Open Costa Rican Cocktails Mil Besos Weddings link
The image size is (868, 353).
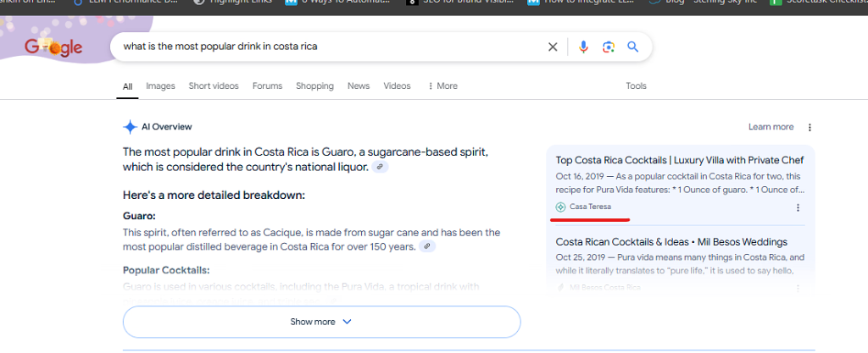coord(671,242)
